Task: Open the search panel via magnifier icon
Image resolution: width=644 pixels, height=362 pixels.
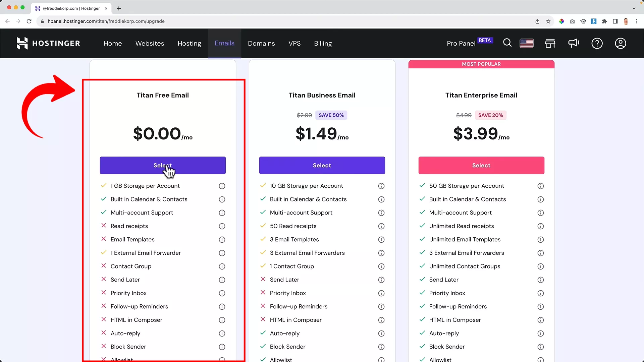Action: click(x=507, y=43)
